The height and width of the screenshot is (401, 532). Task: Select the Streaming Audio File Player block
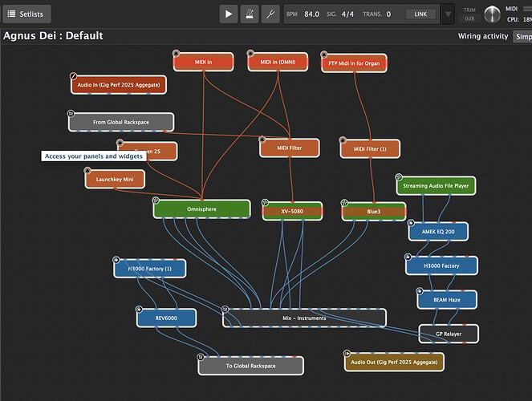click(x=436, y=186)
